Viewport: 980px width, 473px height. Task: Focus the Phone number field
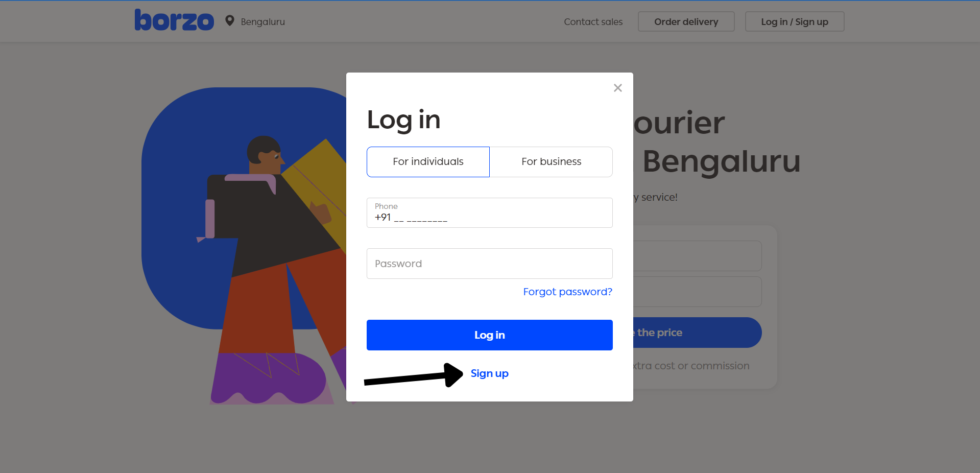point(489,212)
